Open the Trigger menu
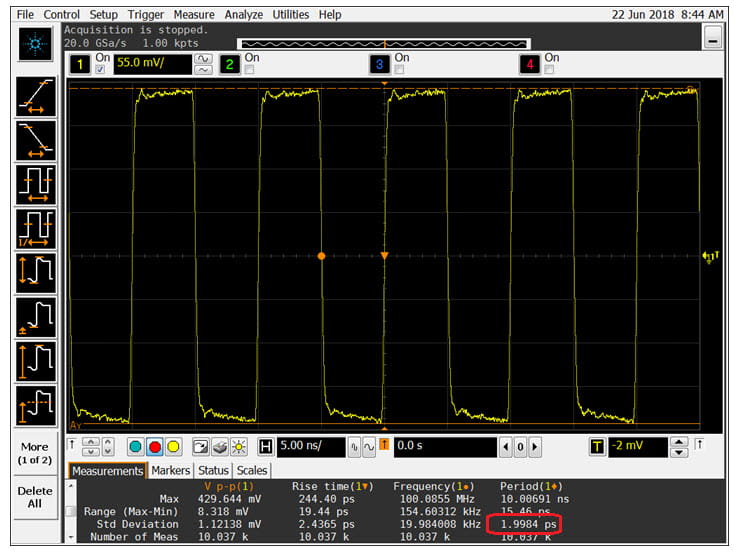This screenshot has height=552, width=734. (146, 15)
